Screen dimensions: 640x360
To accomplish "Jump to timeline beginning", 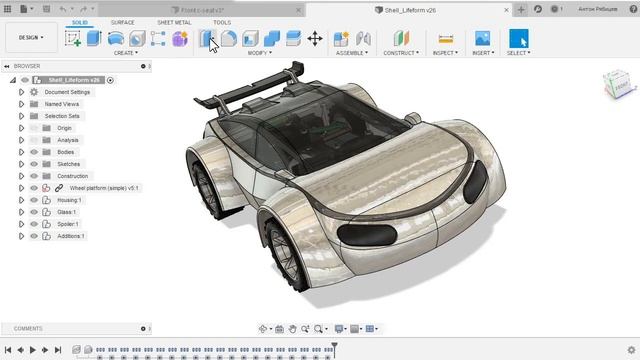I will (8, 350).
